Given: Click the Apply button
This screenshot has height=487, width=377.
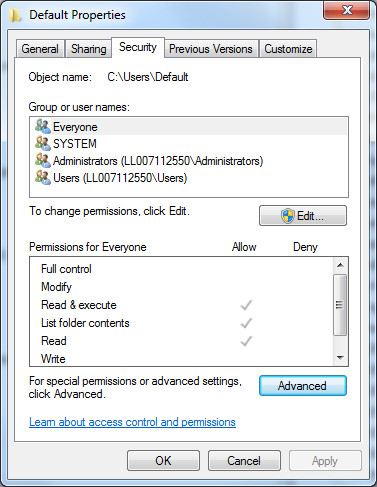Looking at the screenshot, I should tap(325, 461).
